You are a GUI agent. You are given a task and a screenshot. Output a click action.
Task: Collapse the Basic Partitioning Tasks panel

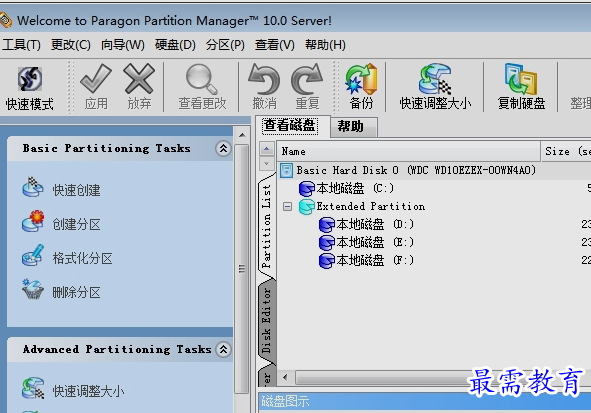(x=224, y=148)
